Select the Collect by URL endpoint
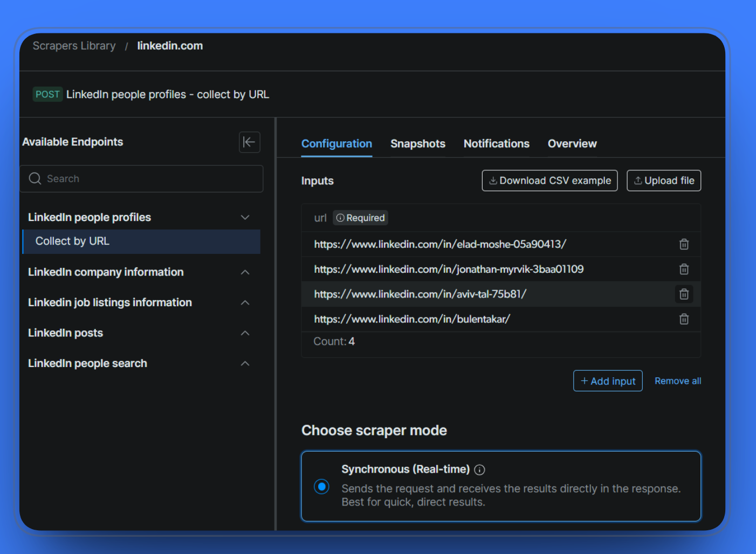Screen dimensions: 756x554 [141, 241]
